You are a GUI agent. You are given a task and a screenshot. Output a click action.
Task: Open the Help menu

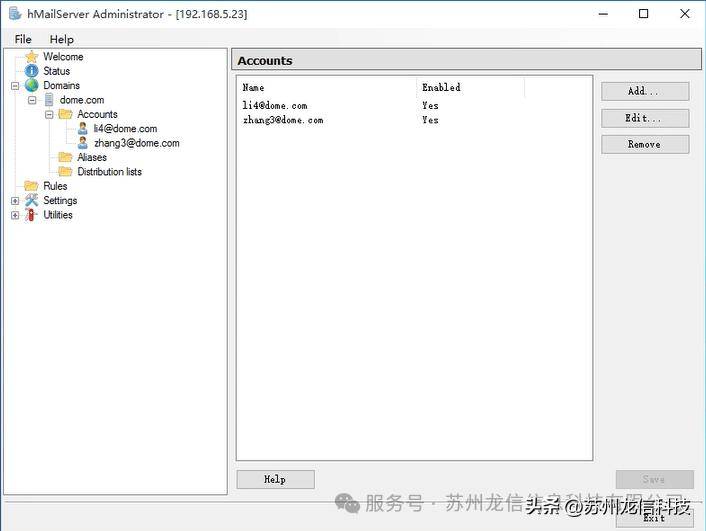click(x=62, y=39)
